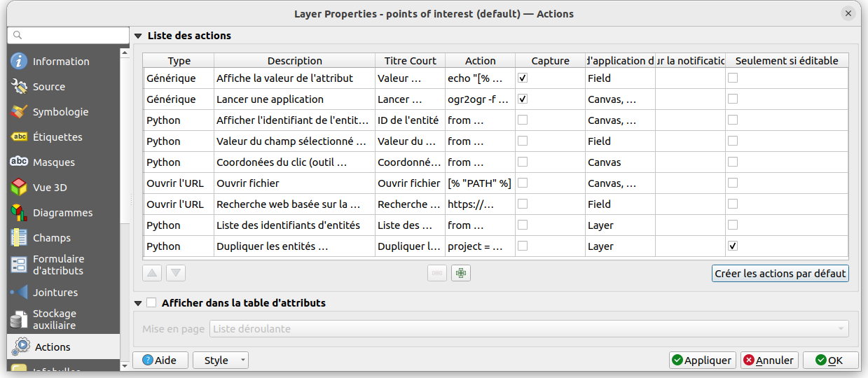Move selected action up
The image size is (868, 378).
coord(152,273)
